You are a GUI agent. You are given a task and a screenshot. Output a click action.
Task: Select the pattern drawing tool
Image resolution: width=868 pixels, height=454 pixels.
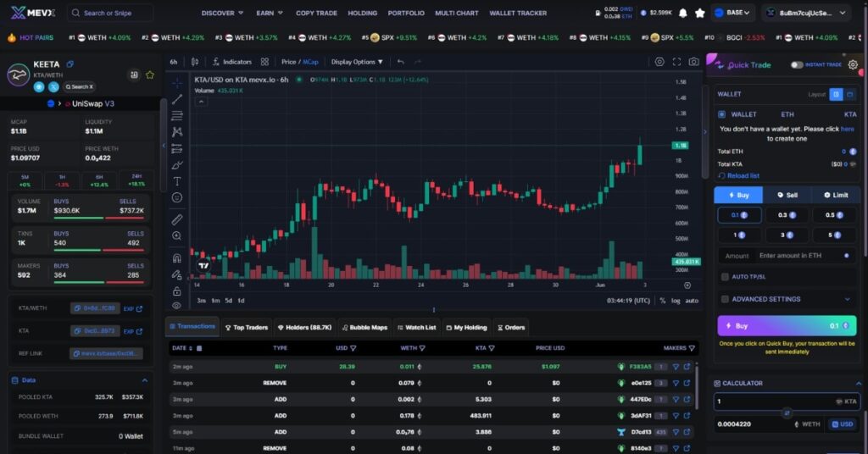point(177,131)
